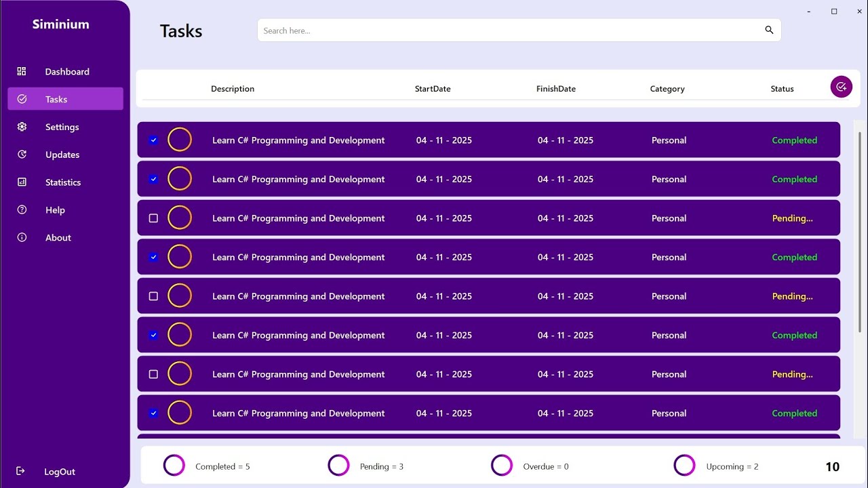This screenshot has height=488, width=868.
Task: Click the 'Overdue = 0' footer text
Action: (x=546, y=466)
